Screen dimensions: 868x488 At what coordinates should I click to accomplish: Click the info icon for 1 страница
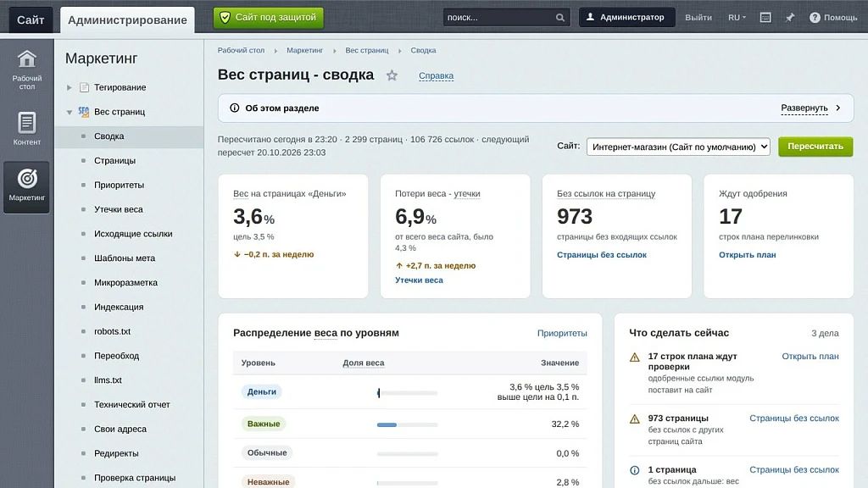tap(635, 470)
